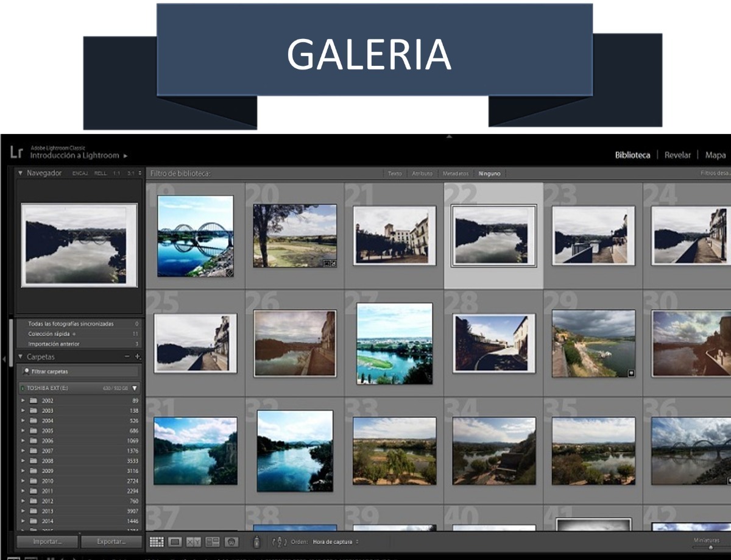
Task: Select the Painter spray can tool
Action: point(256,541)
